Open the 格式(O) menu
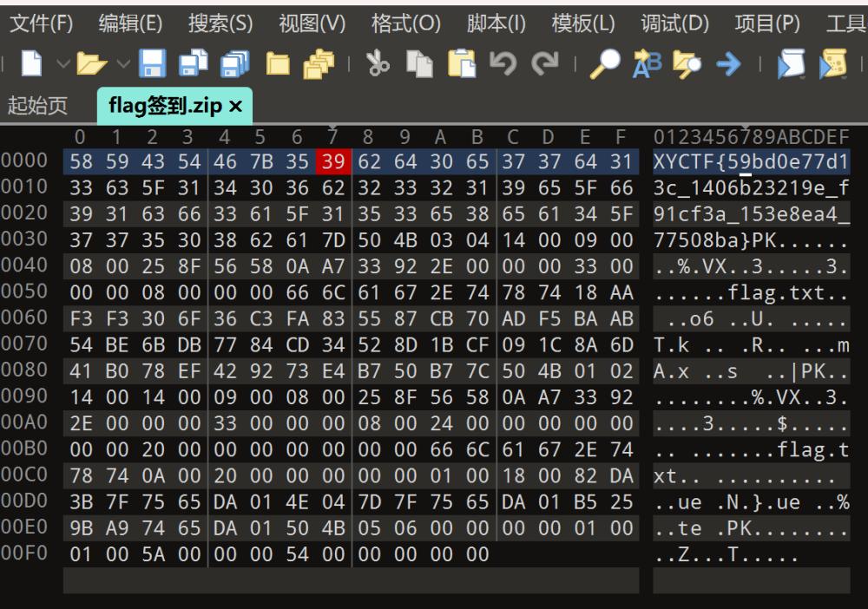The height and width of the screenshot is (609, 868). (x=405, y=23)
